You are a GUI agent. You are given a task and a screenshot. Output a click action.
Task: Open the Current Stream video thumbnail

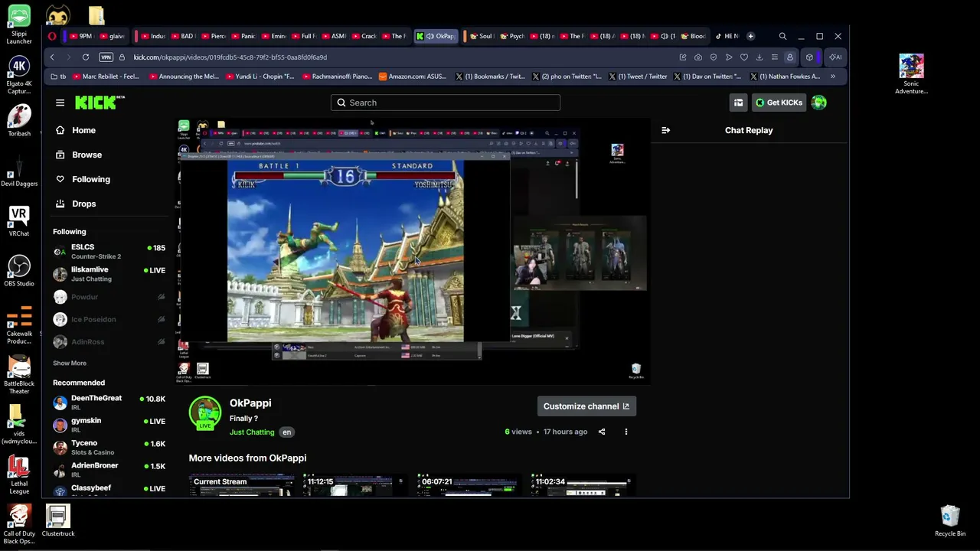(x=241, y=485)
